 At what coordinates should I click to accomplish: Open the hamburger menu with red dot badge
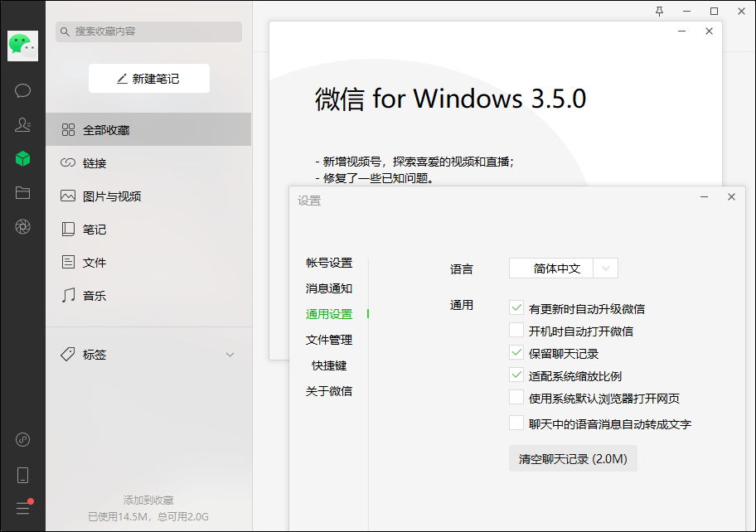(x=22, y=509)
